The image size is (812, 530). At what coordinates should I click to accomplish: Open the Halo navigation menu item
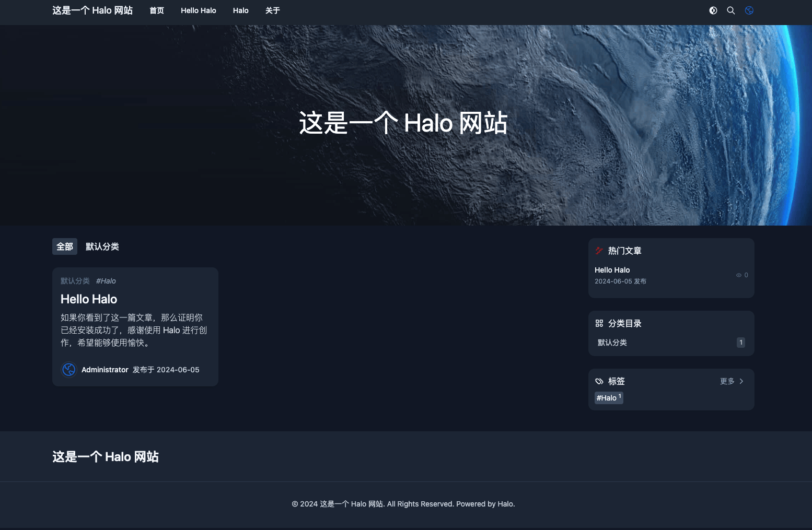(241, 10)
